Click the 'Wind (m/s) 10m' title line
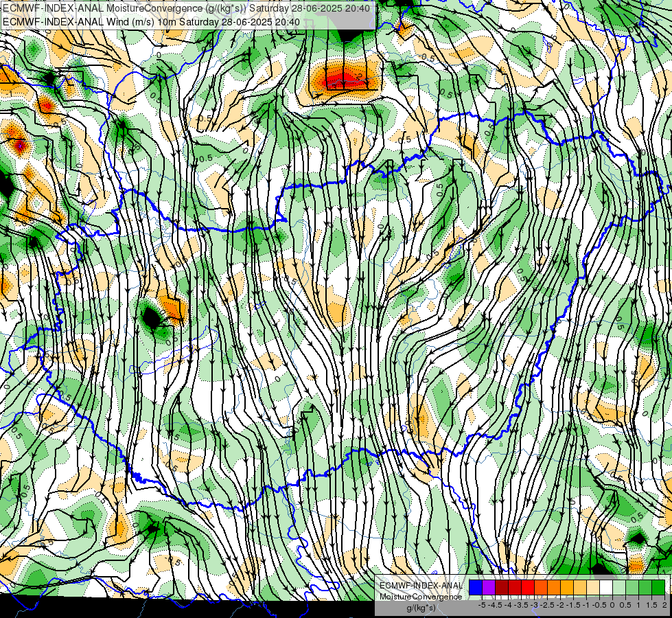 click(151, 22)
